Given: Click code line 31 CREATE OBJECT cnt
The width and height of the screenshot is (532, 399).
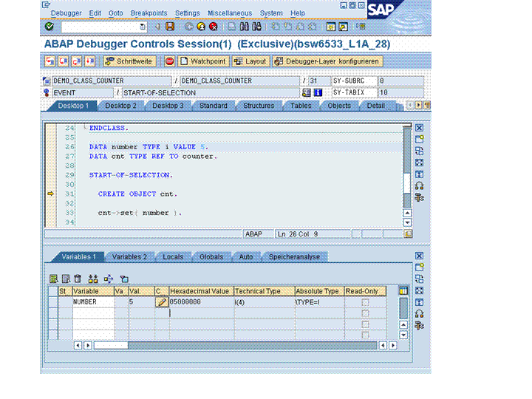Looking at the screenshot, I should [x=137, y=194].
